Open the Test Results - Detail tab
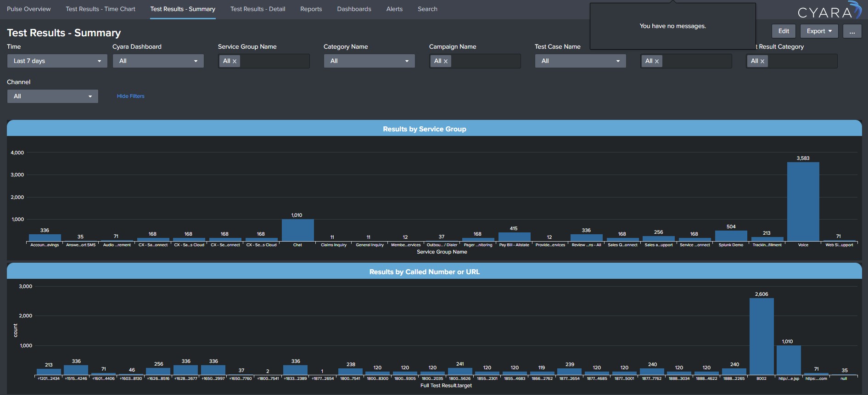The height and width of the screenshot is (395, 868). (x=258, y=9)
